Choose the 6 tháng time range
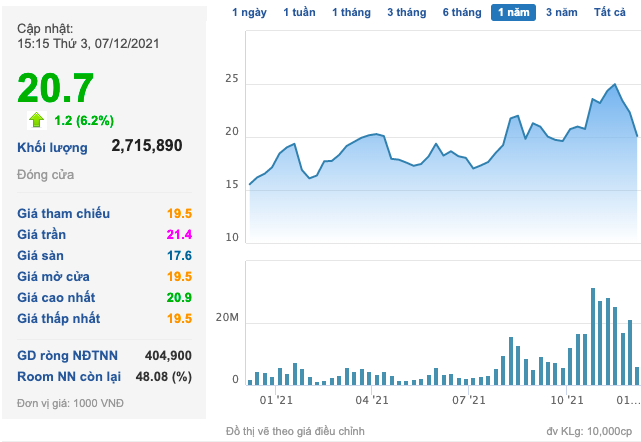 coord(462,12)
